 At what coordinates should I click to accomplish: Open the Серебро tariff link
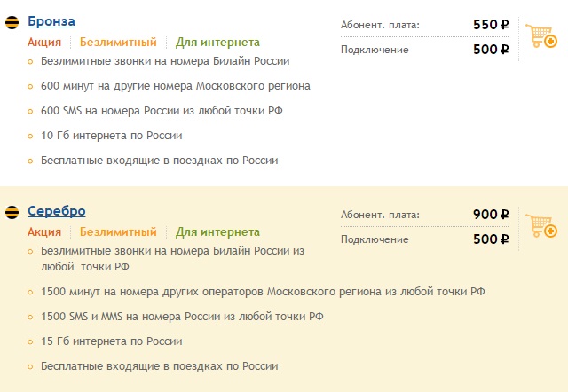click(57, 211)
